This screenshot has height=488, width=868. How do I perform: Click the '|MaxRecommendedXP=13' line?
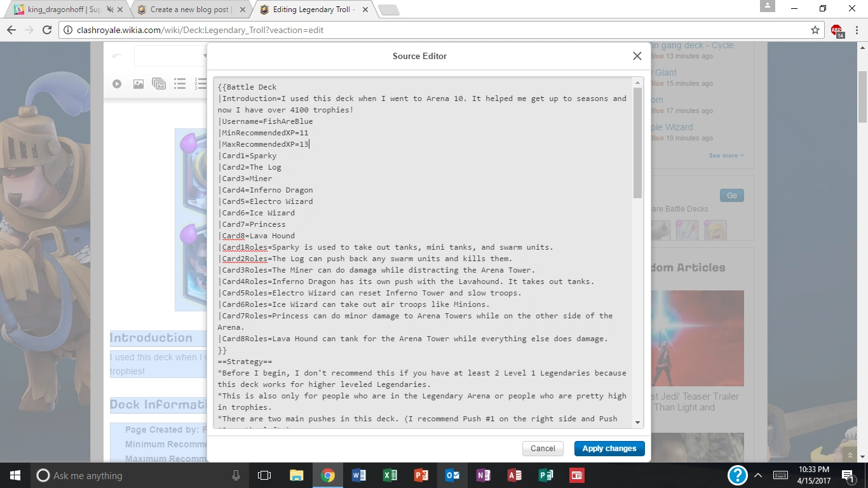[263, 144]
